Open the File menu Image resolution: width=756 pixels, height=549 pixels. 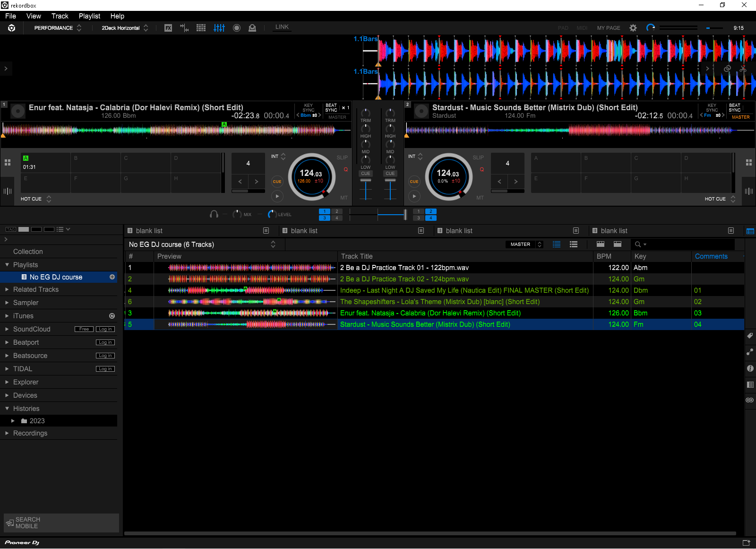(x=10, y=16)
